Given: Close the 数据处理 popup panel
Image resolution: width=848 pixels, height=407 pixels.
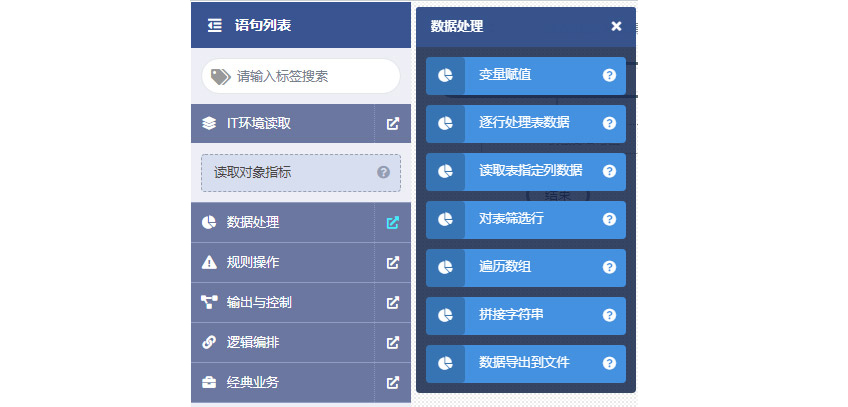Looking at the screenshot, I should (616, 26).
